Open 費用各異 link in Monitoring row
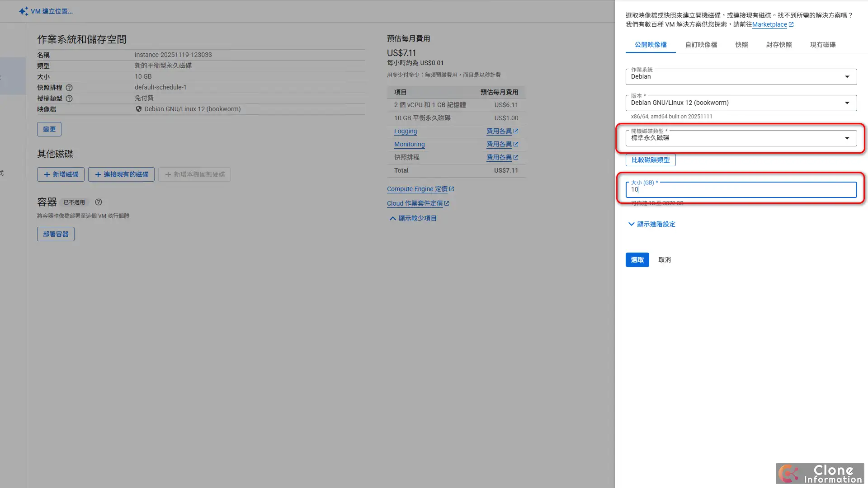 point(499,144)
